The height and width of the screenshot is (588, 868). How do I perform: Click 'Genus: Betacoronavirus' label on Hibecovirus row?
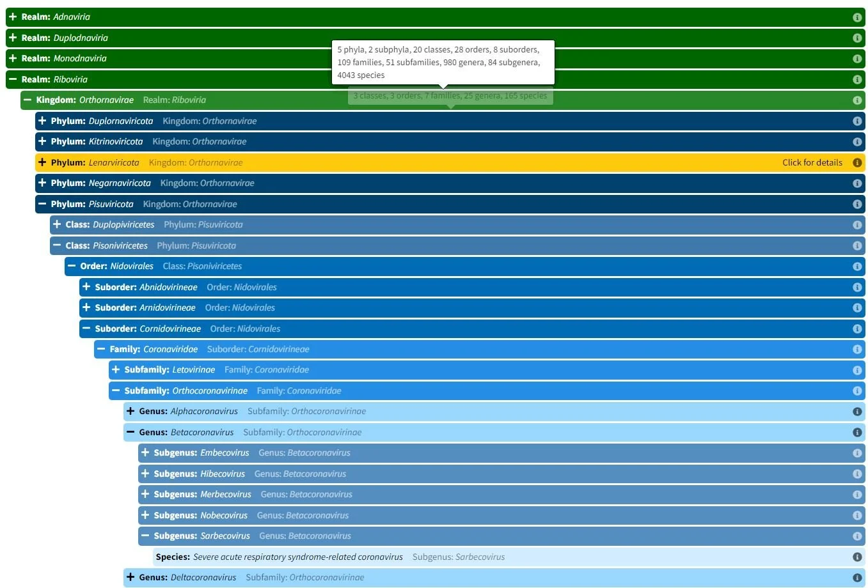[300, 474]
